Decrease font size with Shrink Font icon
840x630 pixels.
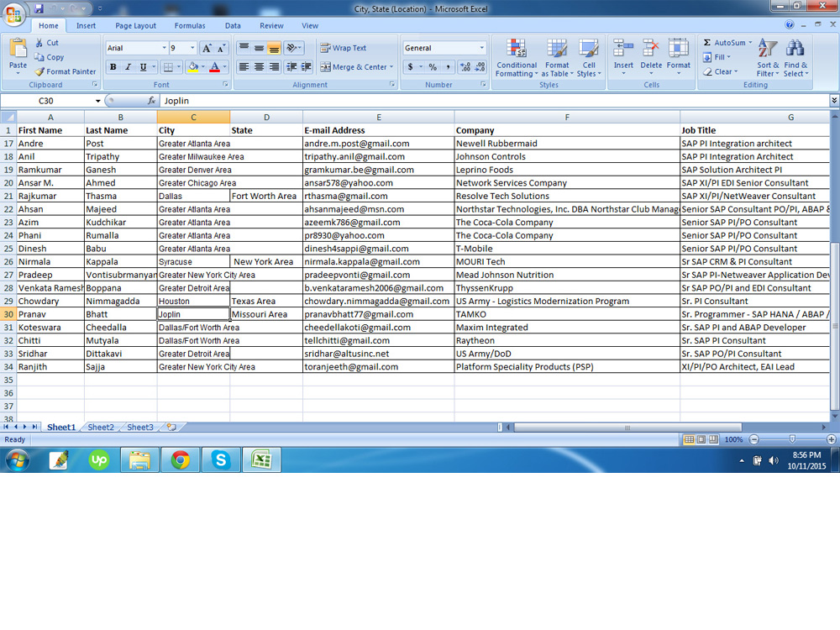click(221, 48)
